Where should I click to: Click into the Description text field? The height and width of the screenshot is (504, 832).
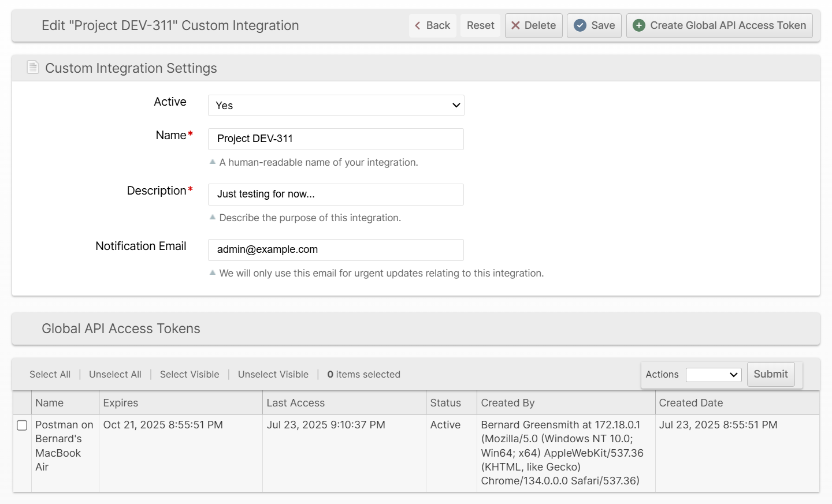tap(336, 195)
